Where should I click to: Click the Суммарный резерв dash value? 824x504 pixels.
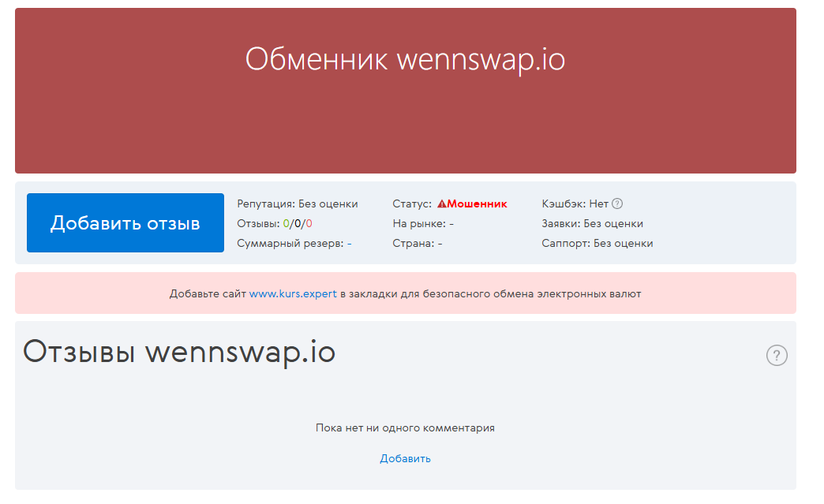(350, 244)
